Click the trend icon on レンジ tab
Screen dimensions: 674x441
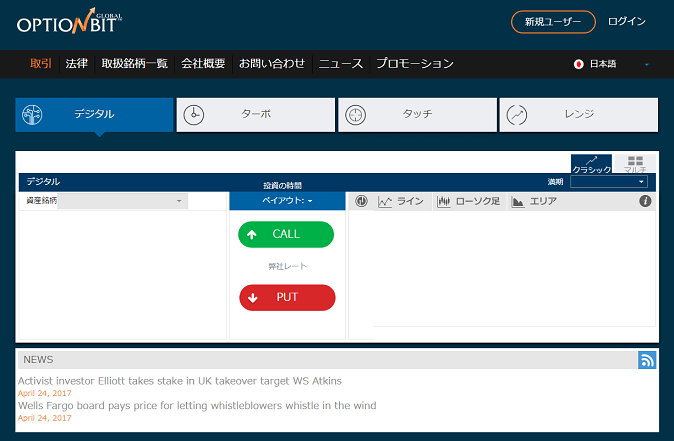pyautogui.click(x=517, y=115)
